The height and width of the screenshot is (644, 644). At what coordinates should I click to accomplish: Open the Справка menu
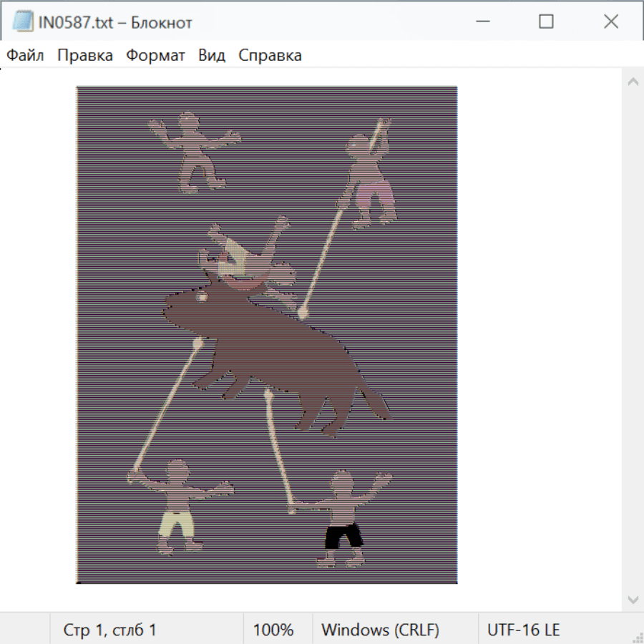coord(270,56)
